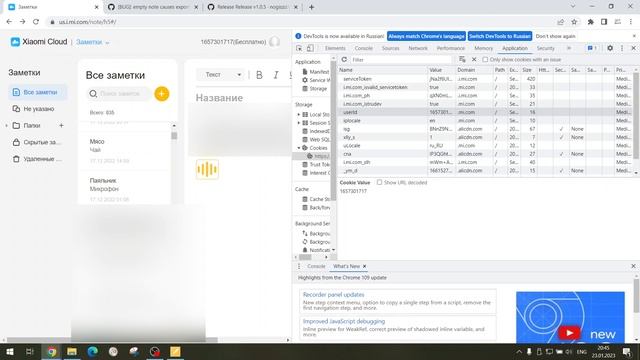The width and height of the screenshot is (640, 360).
Task: Open the Performance tab
Action: point(451,48)
